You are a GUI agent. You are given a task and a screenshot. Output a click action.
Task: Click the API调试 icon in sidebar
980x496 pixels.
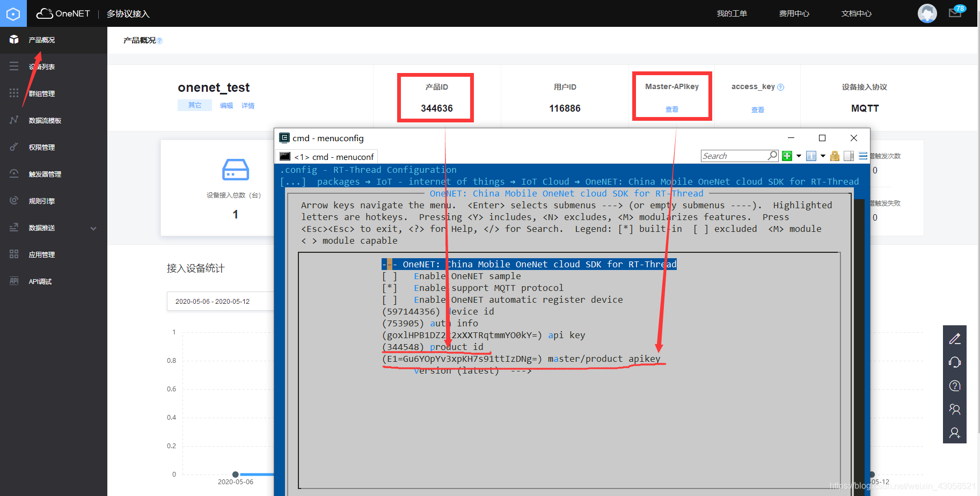pos(14,281)
